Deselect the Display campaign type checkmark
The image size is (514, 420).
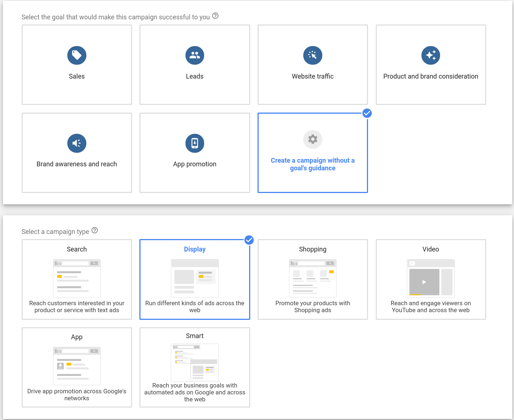click(249, 240)
